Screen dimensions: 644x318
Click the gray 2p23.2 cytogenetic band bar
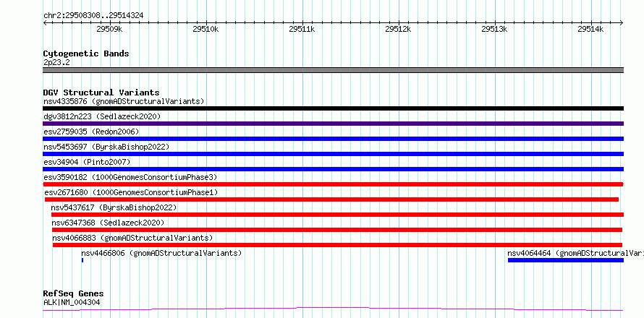pos(333,70)
